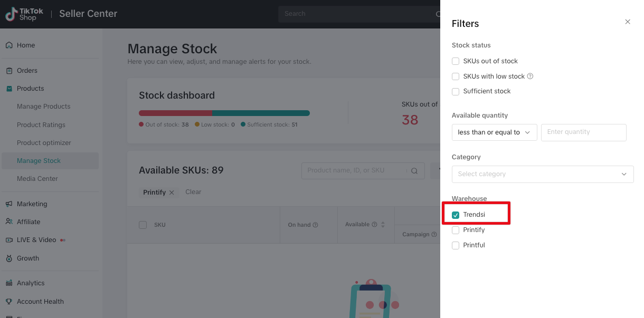The height and width of the screenshot is (318, 644).
Task: Click the Marketing megaphone icon
Action: (x=9, y=204)
